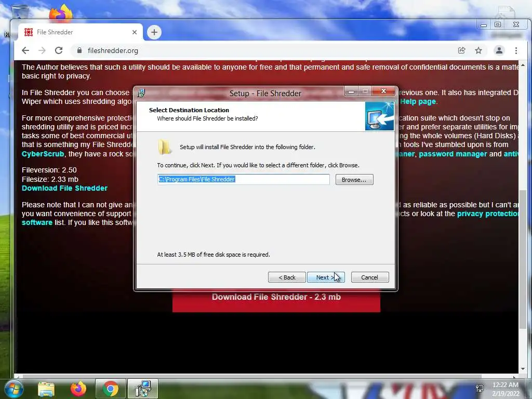Click the 'Select Destination Location' heading

point(189,110)
